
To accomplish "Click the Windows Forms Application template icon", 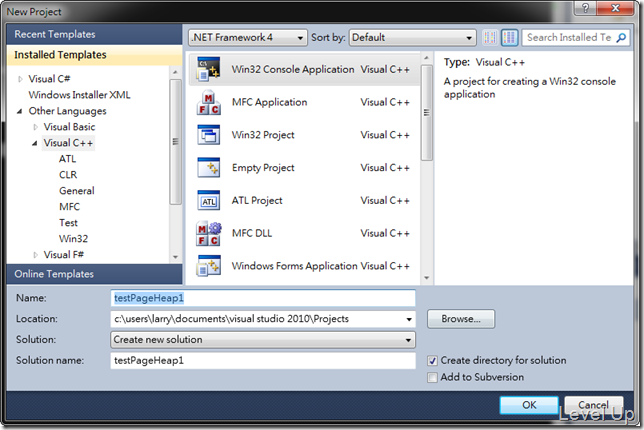I will tap(209, 266).
